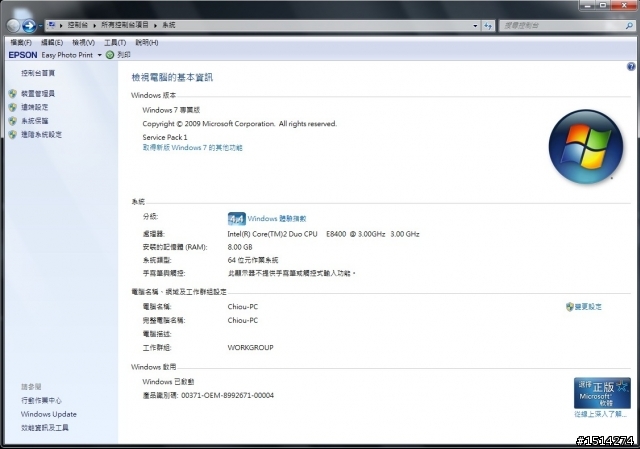Open 效能資訊及工具 link
640x449 pixels.
click(44, 428)
